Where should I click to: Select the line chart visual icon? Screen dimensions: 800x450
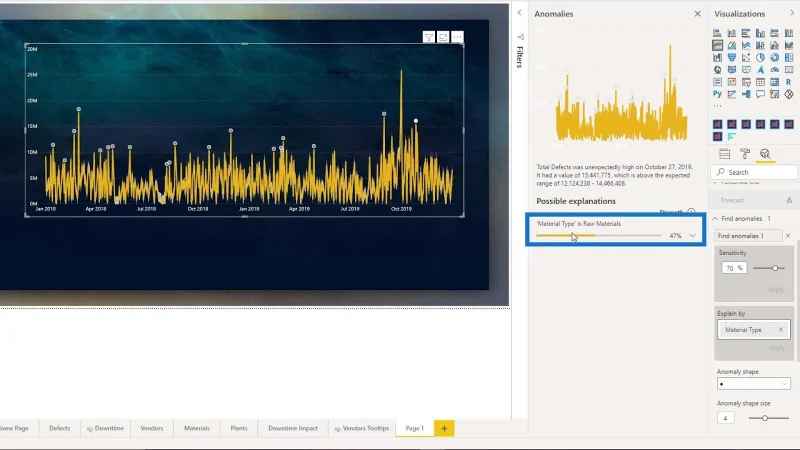click(717, 45)
